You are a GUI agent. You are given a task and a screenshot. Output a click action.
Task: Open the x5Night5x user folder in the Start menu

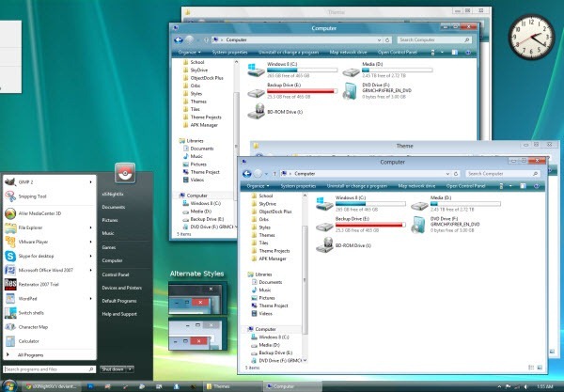point(113,194)
